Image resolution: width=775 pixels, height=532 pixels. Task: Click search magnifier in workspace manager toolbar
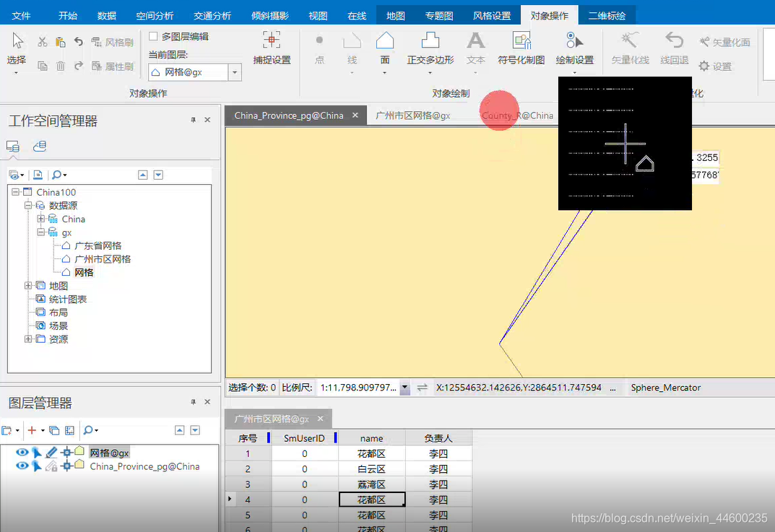59,175
